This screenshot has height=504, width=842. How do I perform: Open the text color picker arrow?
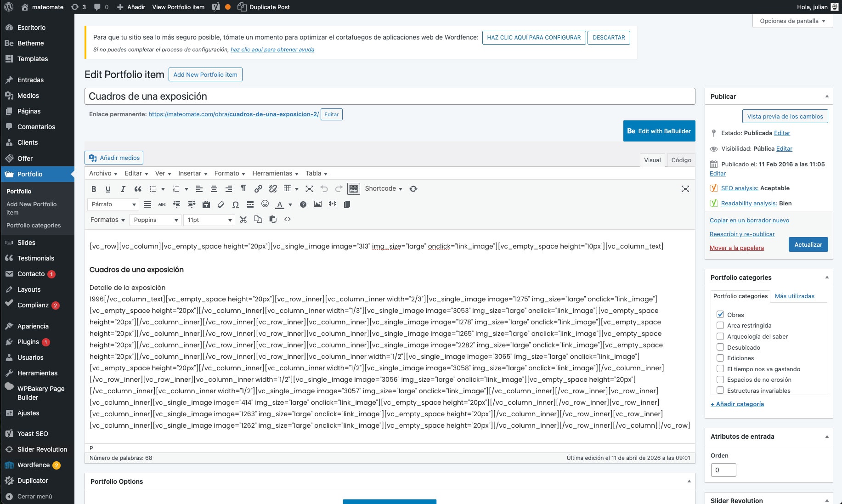(x=290, y=204)
